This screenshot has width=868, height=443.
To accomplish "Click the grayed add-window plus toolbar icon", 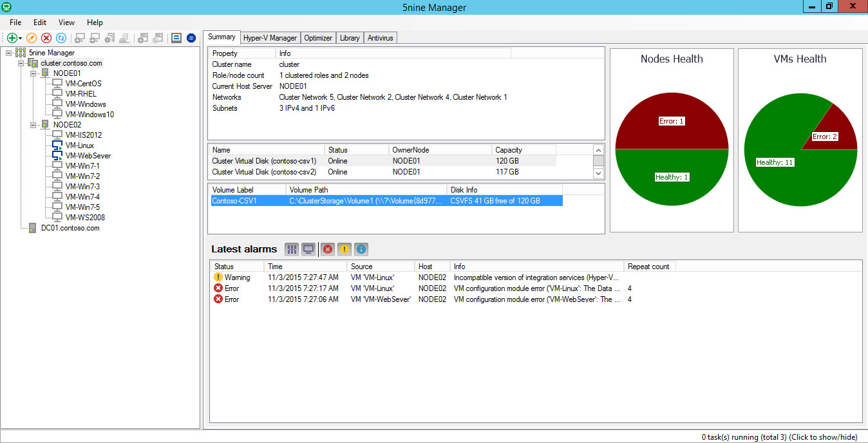I will point(143,38).
